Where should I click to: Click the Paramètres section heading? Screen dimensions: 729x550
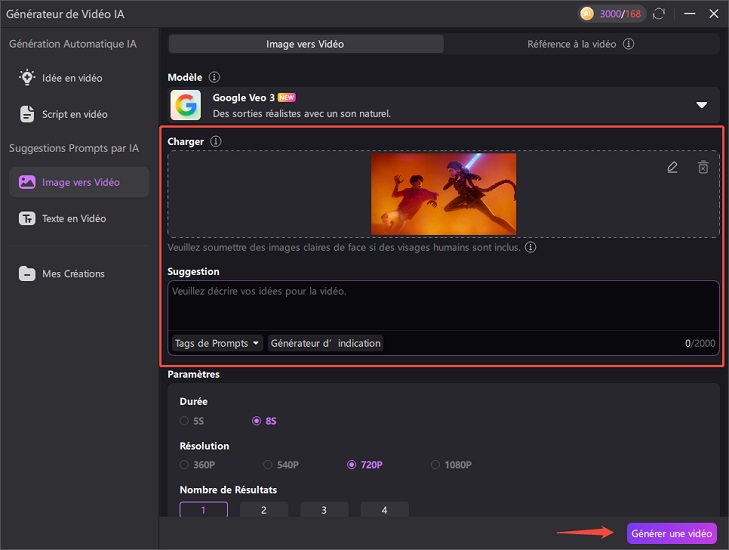click(x=193, y=374)
